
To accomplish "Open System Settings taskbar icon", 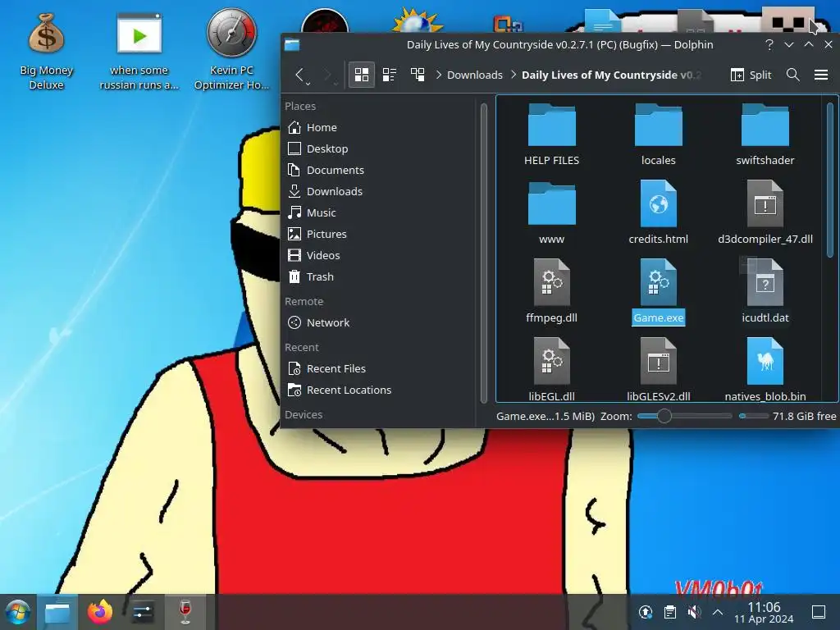I will click(143, 612).
